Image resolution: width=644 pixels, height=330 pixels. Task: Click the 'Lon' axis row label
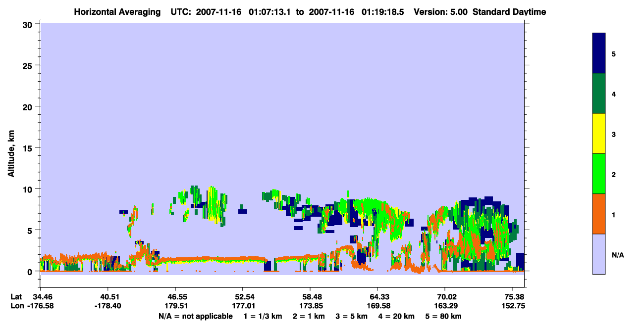click(x=16, y=306)
